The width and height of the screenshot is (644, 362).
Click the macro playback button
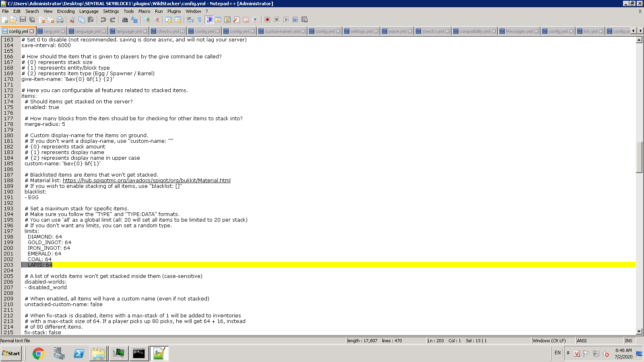pos(286,20)
